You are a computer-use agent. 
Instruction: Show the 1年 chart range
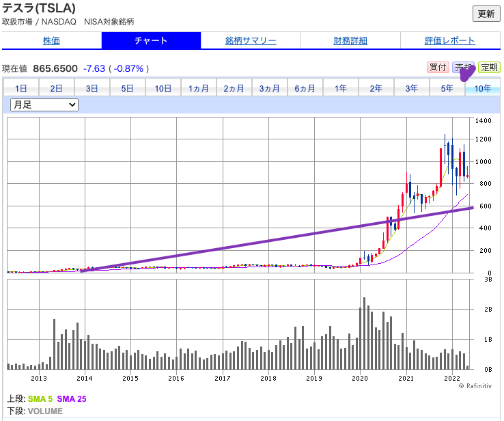click(340, 88)
